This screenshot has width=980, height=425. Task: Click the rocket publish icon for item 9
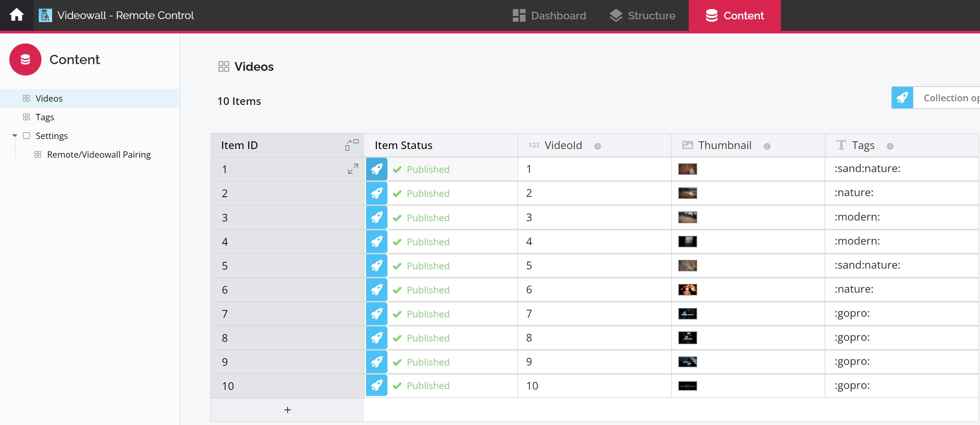pyautogui.click(x=377, y=362)
